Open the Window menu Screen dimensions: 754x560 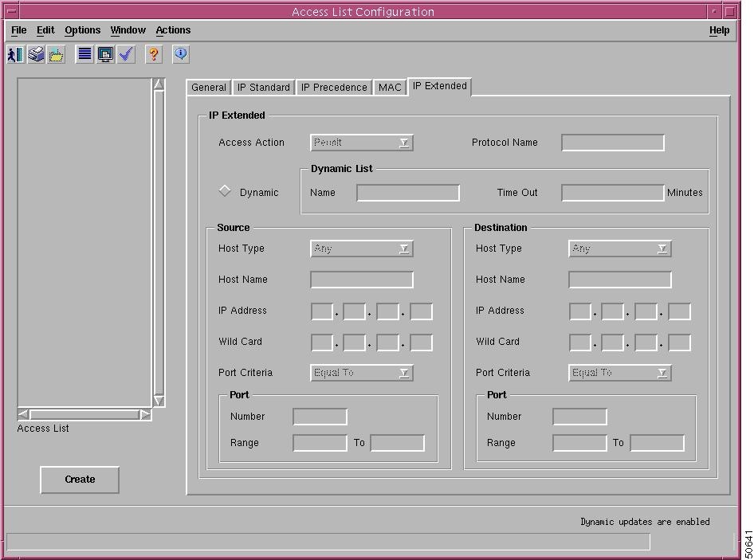pos(128,29)
